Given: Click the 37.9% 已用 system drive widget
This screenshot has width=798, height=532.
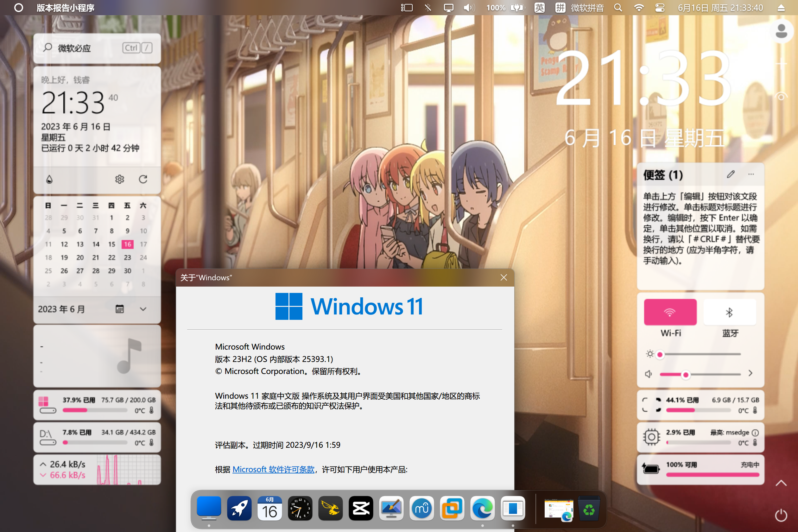Looking at the screenshot, I should coord(97,405).
